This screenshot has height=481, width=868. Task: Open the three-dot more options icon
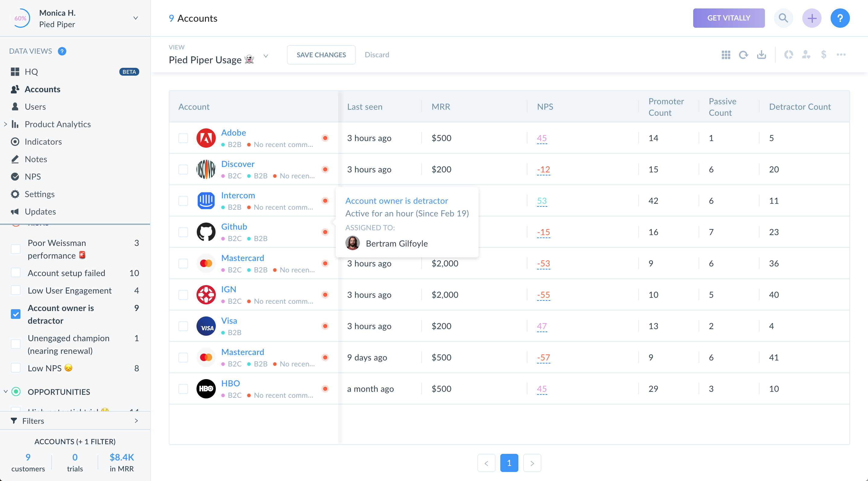click(x=841, y=55)
